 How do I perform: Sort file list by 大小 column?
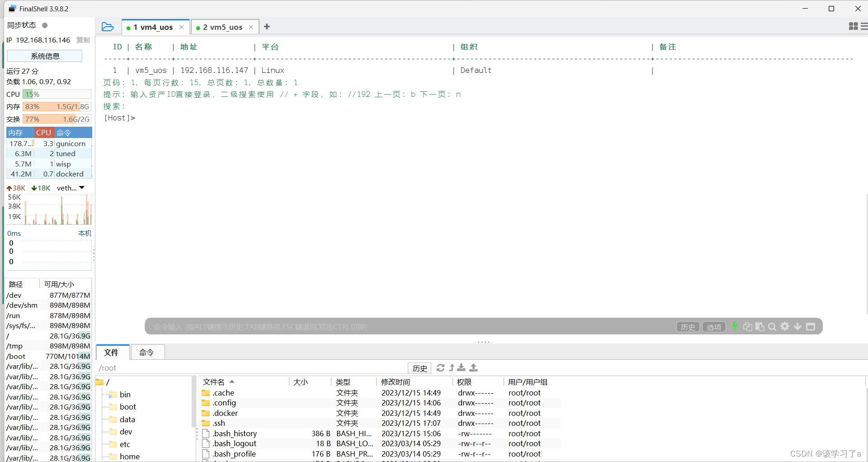[310, 382]
